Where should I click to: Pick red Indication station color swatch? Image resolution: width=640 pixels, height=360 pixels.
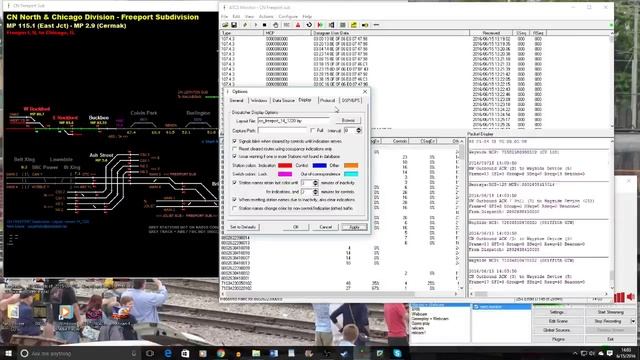point(285,165)
